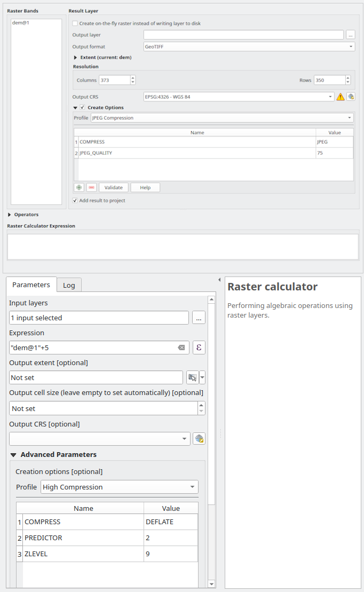
Task: Click the select CRS icon in Parameters
Action: (x=199, y=439)
